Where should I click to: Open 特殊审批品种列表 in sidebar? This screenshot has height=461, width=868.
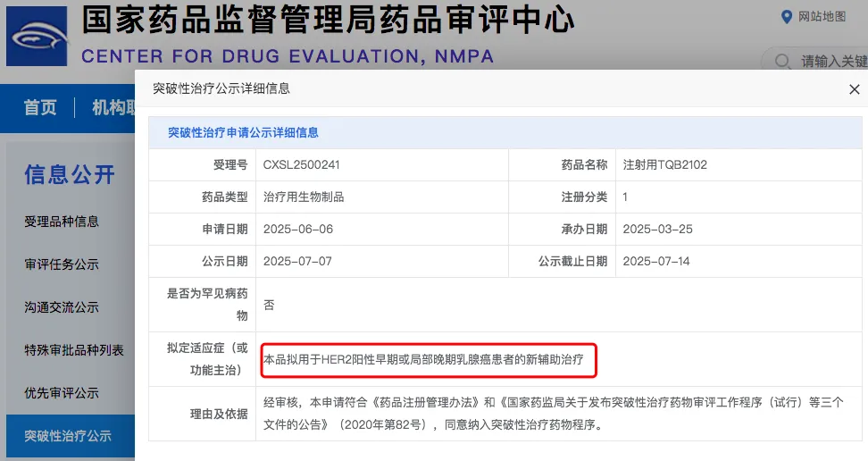coord(73,350)
